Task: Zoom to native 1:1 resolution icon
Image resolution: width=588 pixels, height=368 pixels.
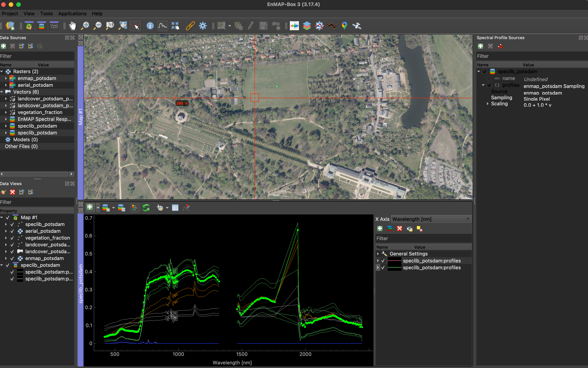Action: point(110,26)
